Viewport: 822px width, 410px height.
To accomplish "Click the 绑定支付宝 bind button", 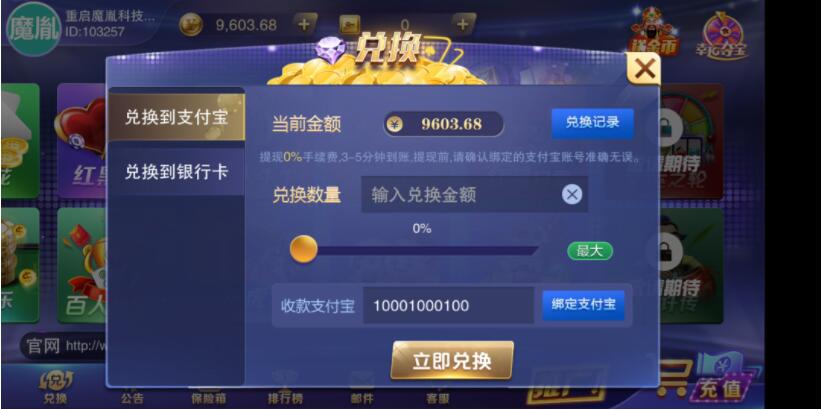I will 583,305.
